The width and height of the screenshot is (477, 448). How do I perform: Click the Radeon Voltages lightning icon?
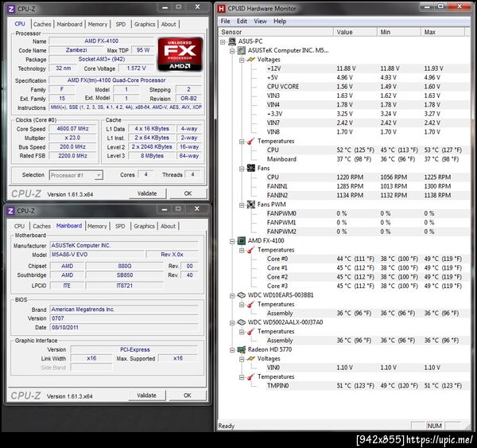click(251, 358)
